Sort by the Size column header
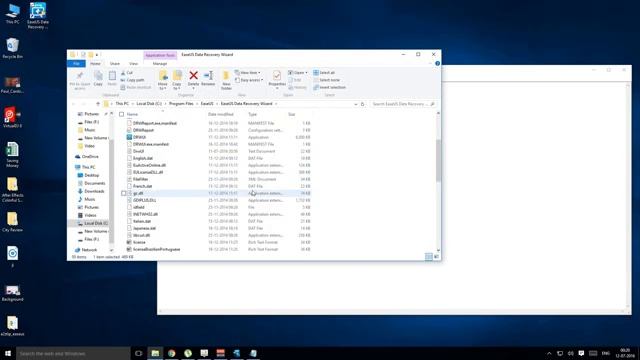Viewport: 640px width, 360px height. tap(292, 114)
